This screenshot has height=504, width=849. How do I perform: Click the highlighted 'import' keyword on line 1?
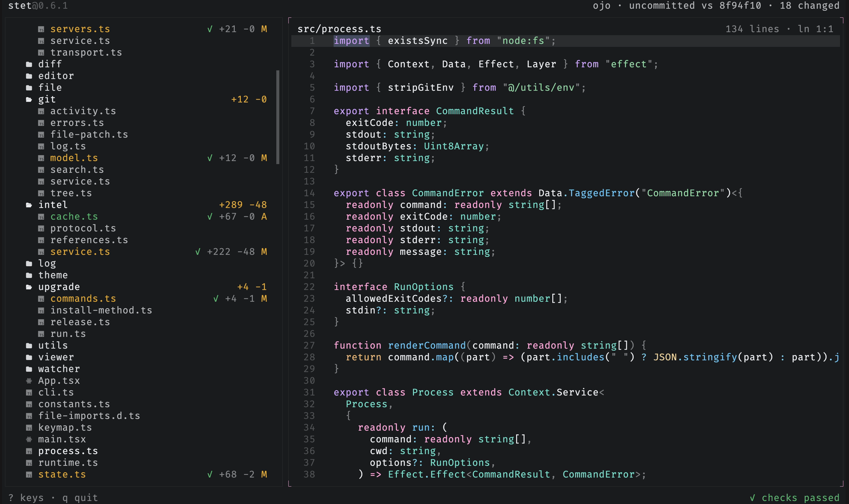point(352,41)
